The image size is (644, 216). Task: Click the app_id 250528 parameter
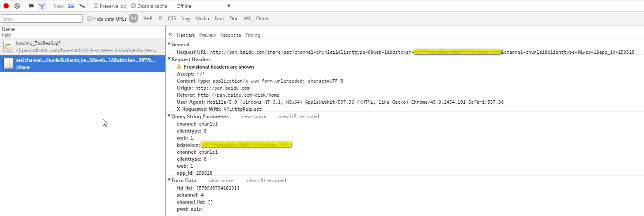(x=195, y=173)
